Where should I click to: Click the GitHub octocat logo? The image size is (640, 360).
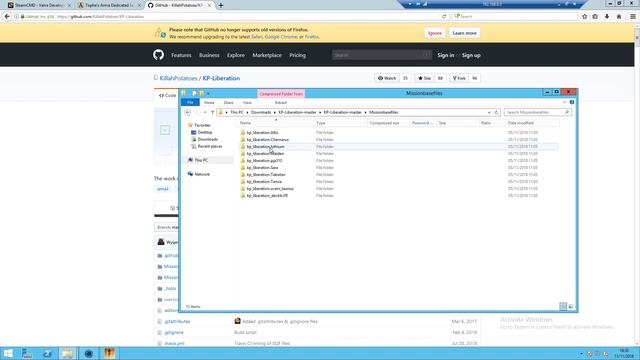pos(158,55)
